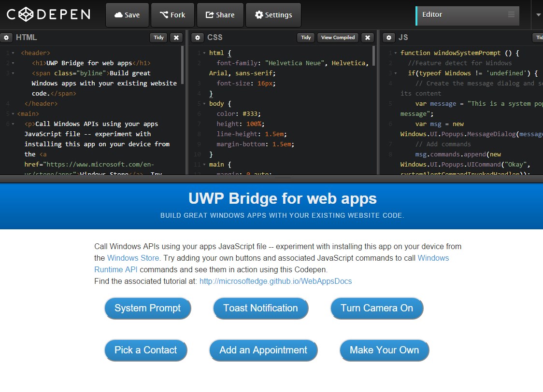The width and height of the screenshot is (543, 392).
Task: Open the Windows Store link
Action: click(x=133, y=258)
